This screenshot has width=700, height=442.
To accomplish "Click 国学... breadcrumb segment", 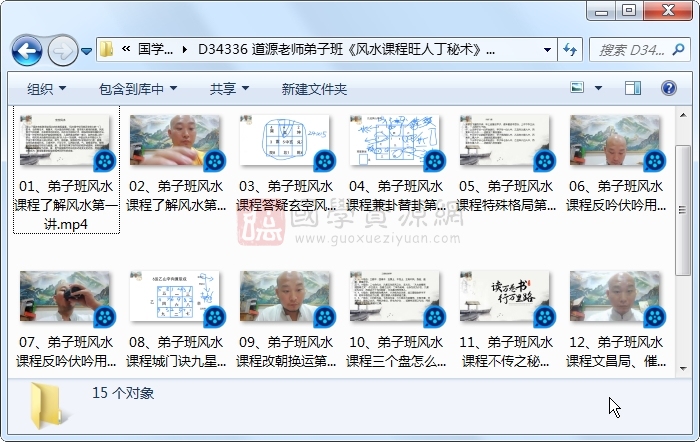I will pyautogui.click(x=155, y=49).
